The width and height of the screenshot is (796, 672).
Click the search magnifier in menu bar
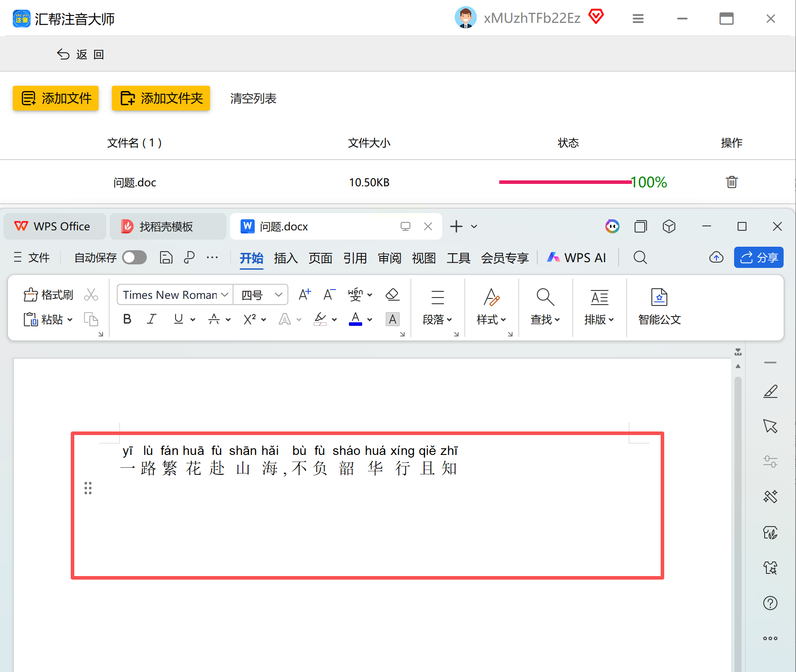tap(640, 257)
